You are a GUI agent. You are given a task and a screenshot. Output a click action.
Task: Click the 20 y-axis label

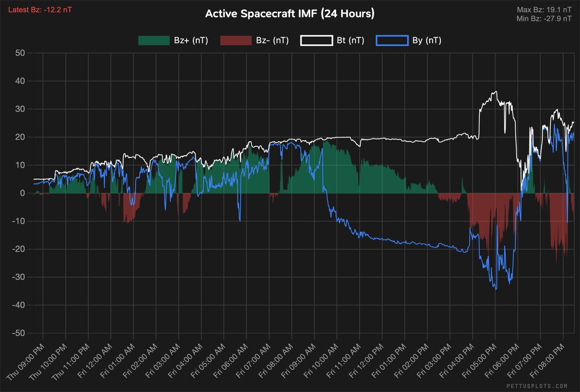[x=20, y=137]
